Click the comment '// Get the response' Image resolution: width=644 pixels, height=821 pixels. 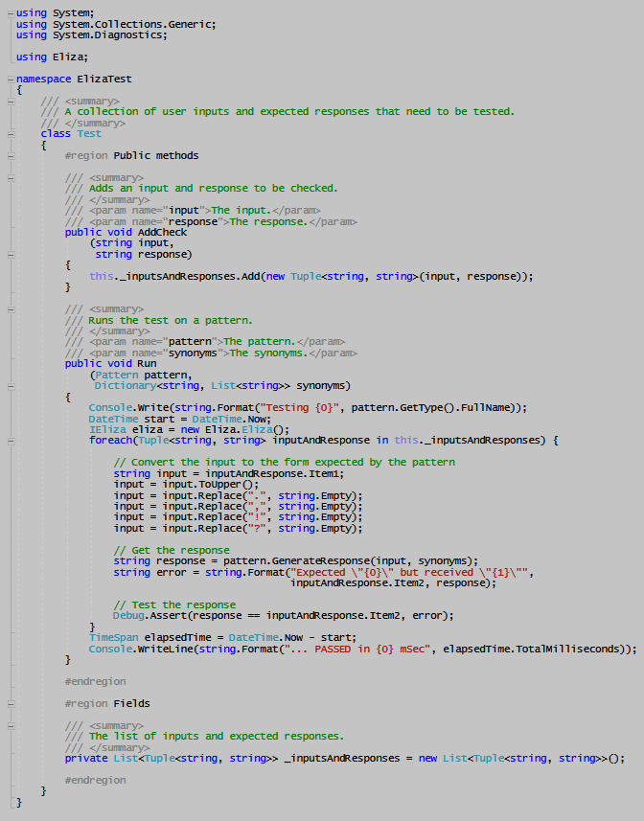point(172,550)
